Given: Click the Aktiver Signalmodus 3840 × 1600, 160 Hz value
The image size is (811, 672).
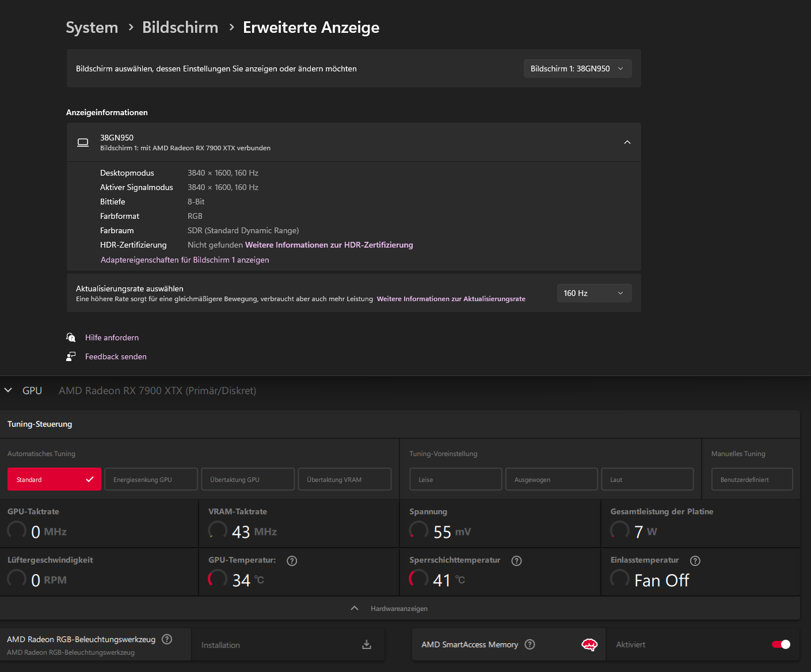Looking at the screenshot, I should 223,187.
